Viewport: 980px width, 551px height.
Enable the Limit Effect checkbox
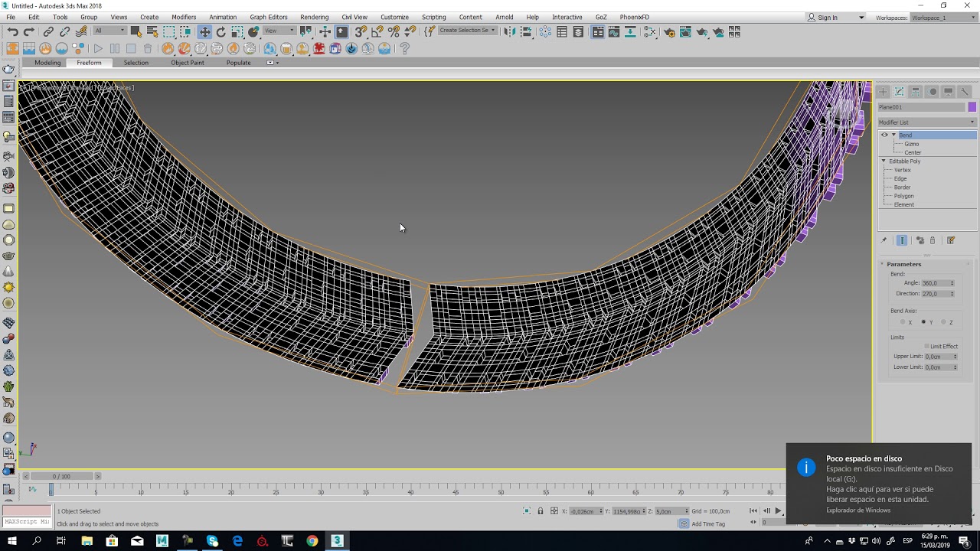click(926, 346)
